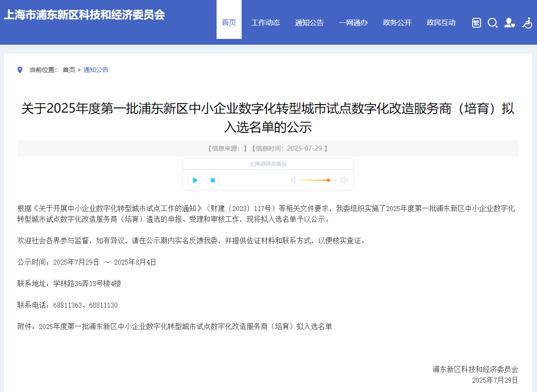Click the 上海市浦东新区科技和经济委员会 site title

[x=84, y=15]
